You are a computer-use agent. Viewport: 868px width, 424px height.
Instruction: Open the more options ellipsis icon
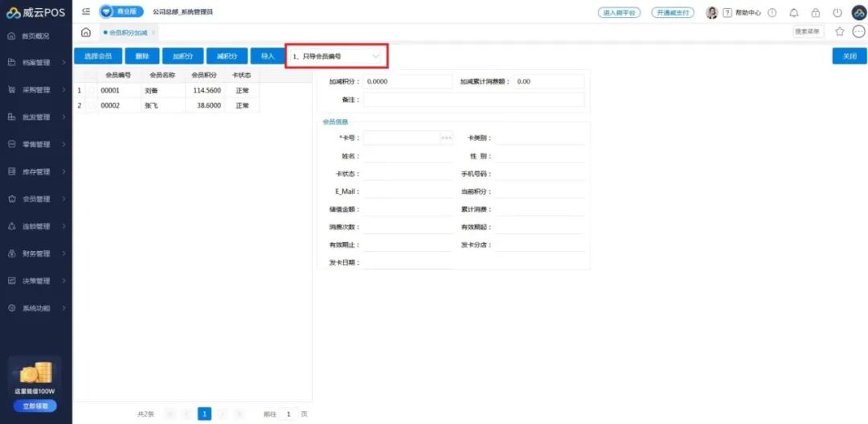[x=858, y=31]
